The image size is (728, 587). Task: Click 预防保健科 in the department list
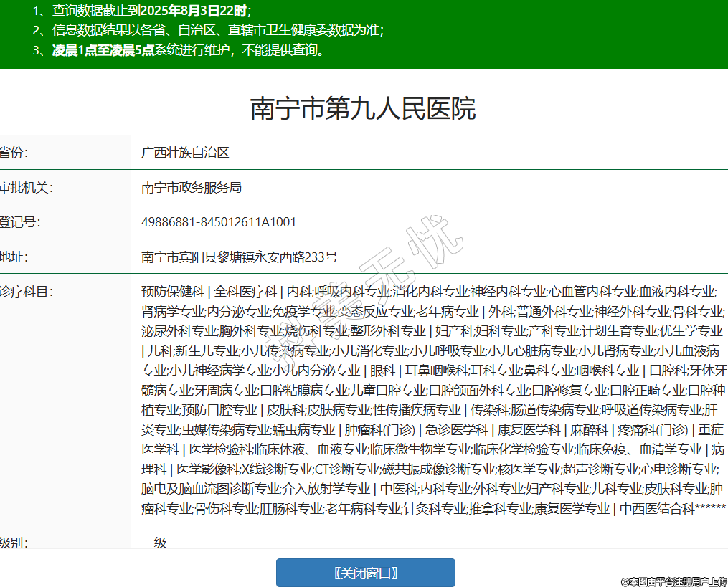[x=173, y=292]
